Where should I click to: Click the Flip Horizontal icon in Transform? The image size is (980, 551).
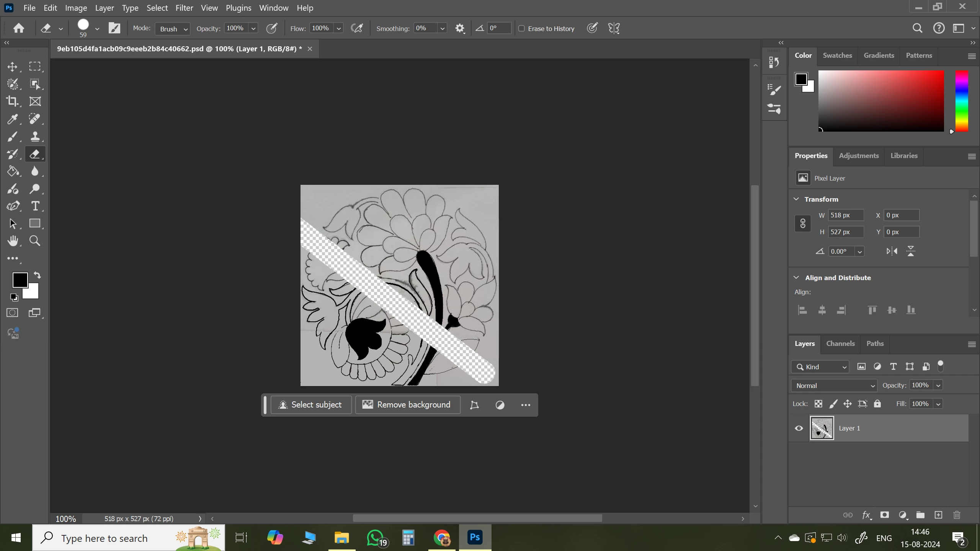[x=892, y=251]
